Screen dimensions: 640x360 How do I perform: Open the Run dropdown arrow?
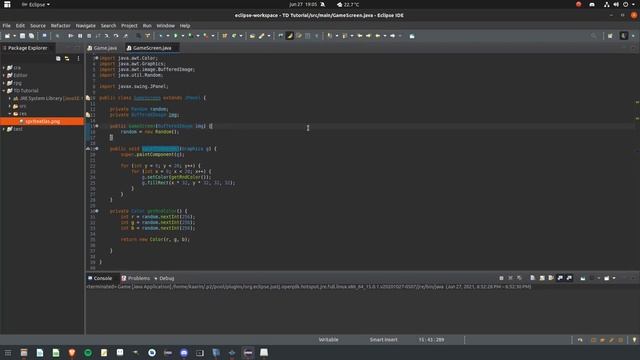182,36
